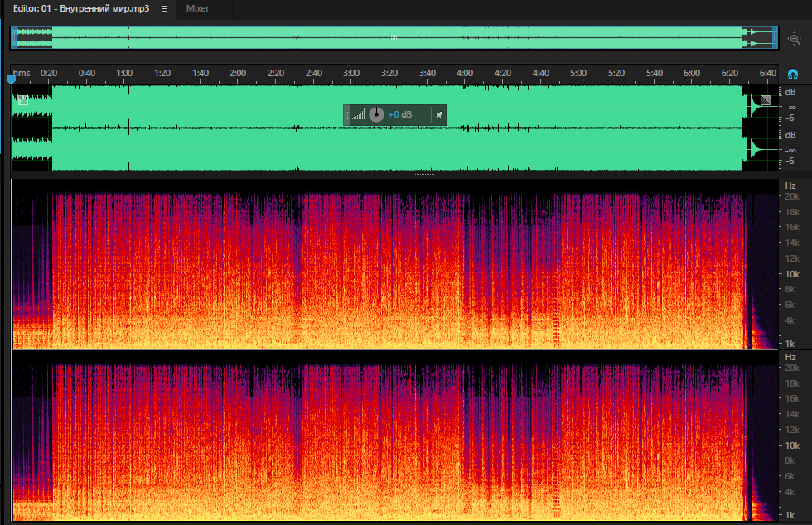The width and height of the screenshot is (812, 525).
Task: Click the 6:20 mark on the timeline
Action: click(730, 73)
